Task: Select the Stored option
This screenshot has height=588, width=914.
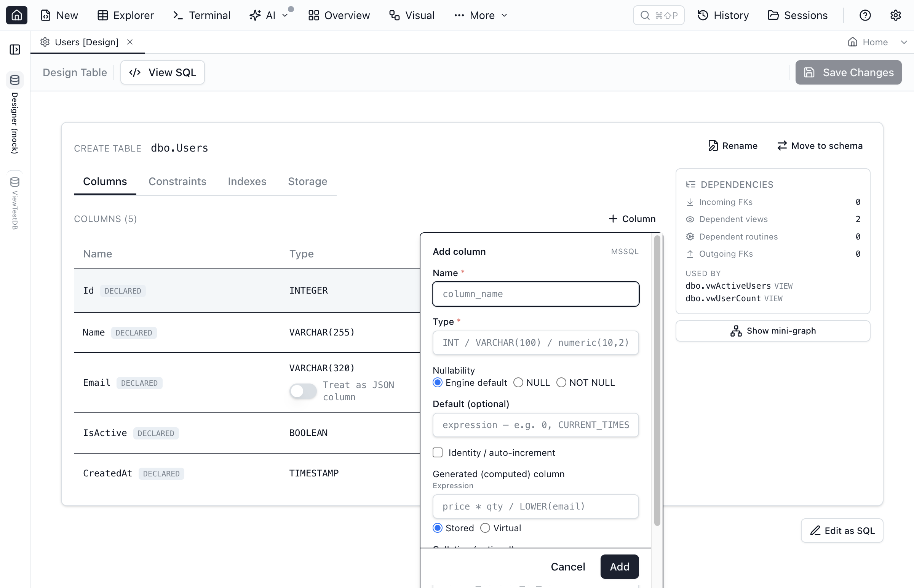Action: (438, 528)
